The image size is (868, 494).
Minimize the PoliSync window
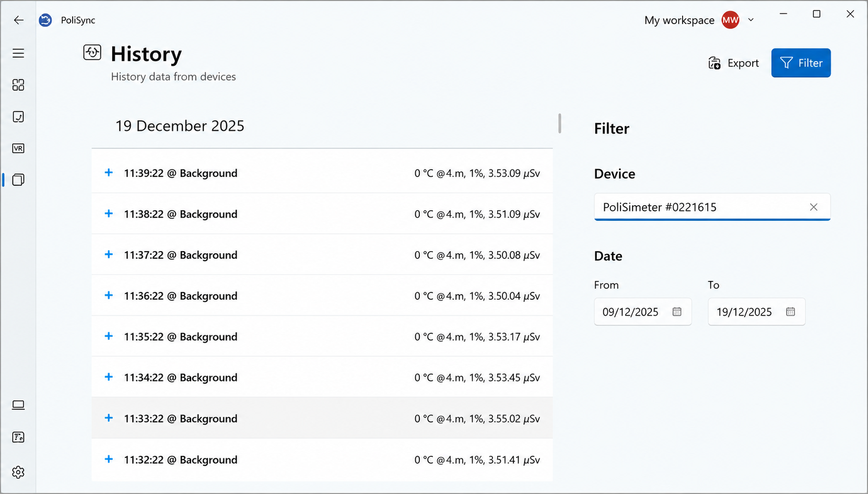[783, 14]
